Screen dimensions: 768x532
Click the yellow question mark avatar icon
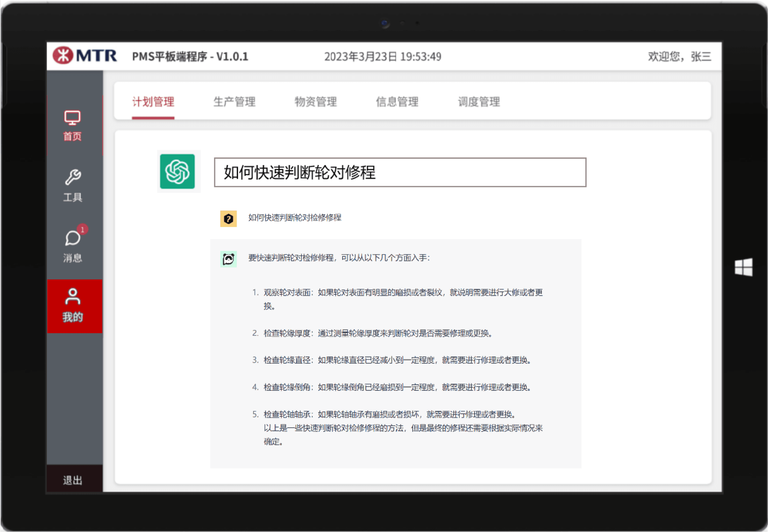pyautogui.click(x=228, y=218)
